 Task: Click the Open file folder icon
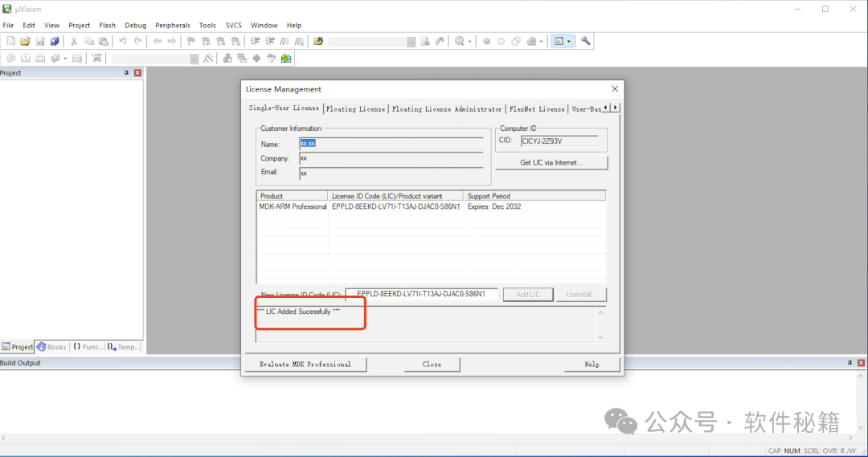pos(25,42)
